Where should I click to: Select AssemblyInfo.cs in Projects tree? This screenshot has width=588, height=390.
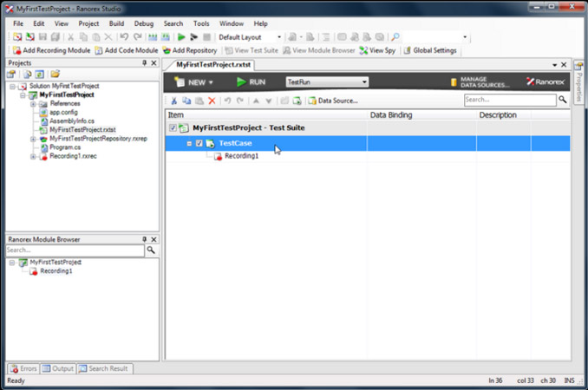pos(72,121)
